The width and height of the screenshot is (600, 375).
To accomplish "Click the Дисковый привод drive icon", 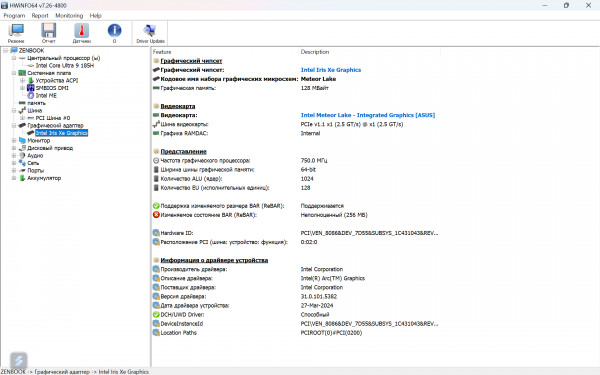I will (22, 148).
